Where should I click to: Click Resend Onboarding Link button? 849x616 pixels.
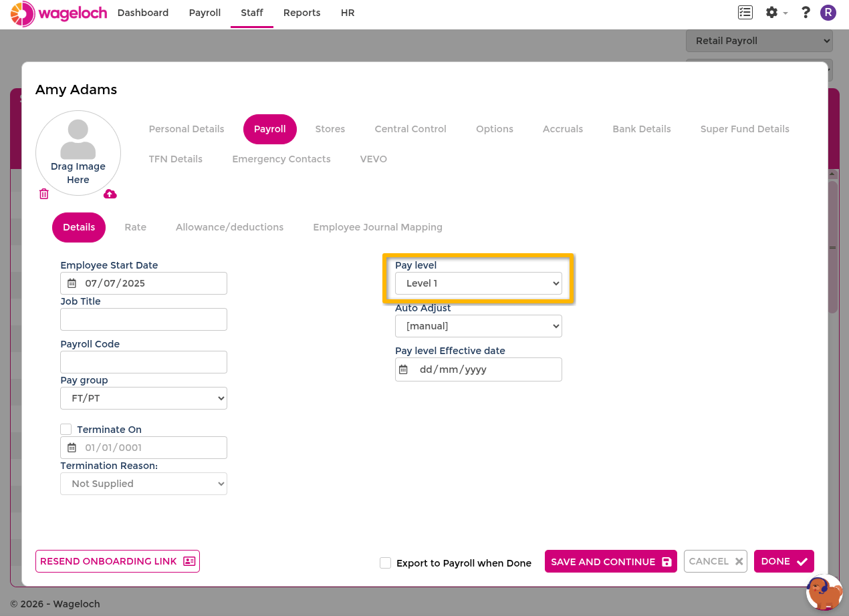[118, 561]
